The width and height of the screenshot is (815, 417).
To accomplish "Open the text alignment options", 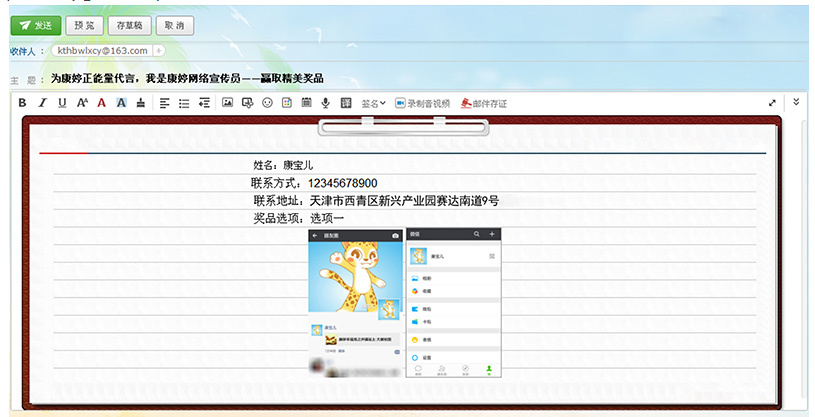I will [164, 103].
